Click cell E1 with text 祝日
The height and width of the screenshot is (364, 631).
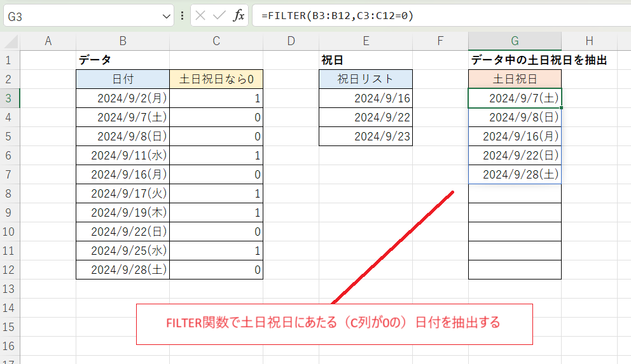pyautogui.click(x=366, y=60)
